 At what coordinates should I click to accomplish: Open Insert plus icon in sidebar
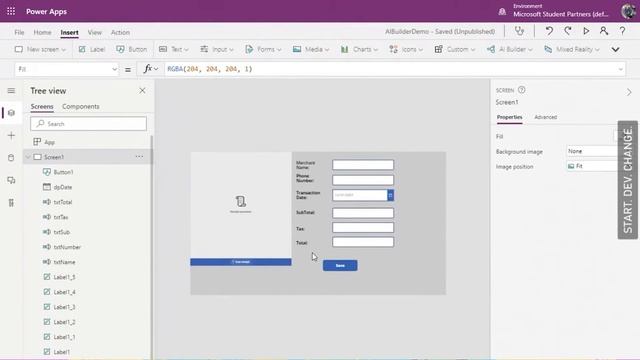pyautogui.click(x=11, y=136)
